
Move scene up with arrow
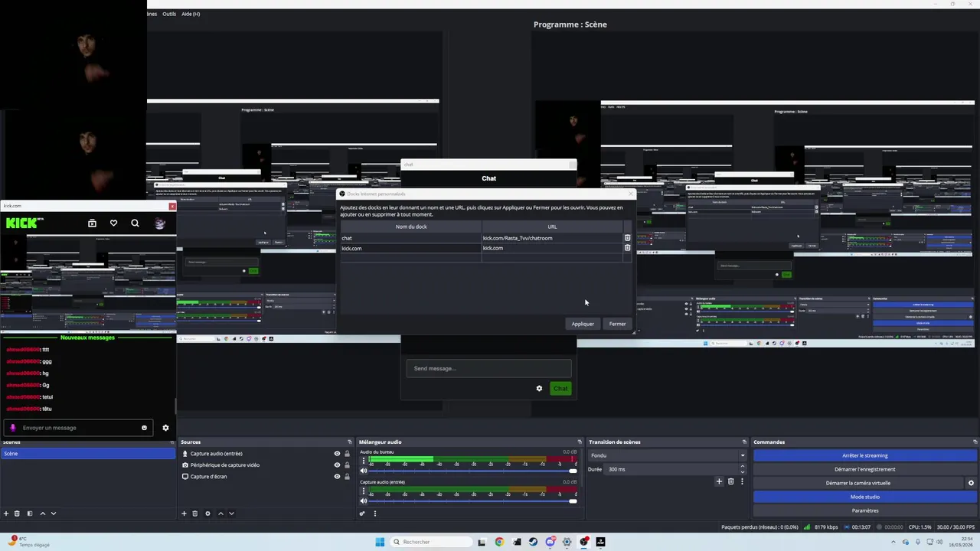43,514
